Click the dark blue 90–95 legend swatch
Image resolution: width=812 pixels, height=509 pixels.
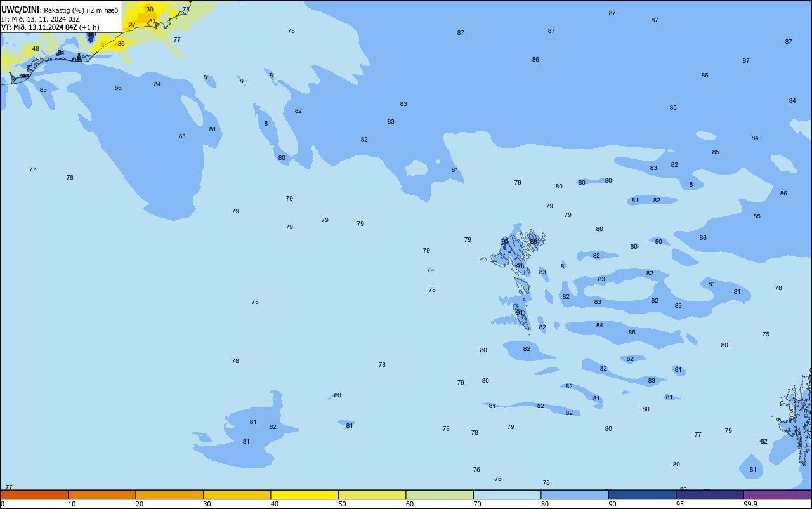tap(642, 494)
